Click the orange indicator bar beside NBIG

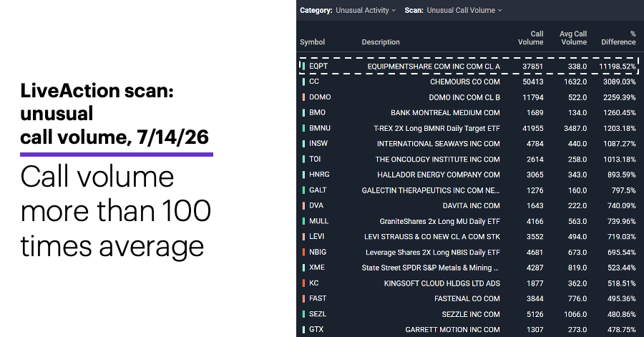[303, 252]
